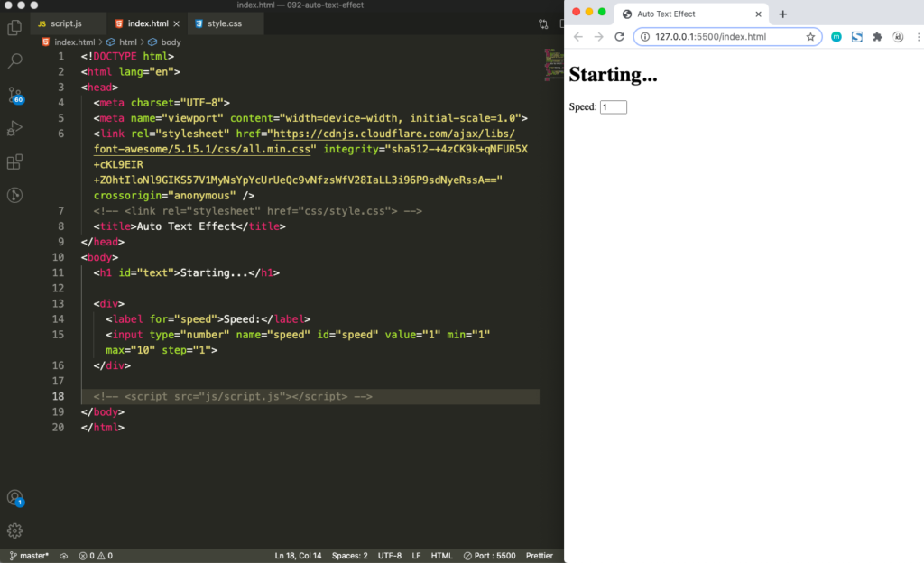Open the cdnjs font-awesome stylesheet link
Image resolution: width=924 pixels, height=563 pixels.
[x=305, y=142]
